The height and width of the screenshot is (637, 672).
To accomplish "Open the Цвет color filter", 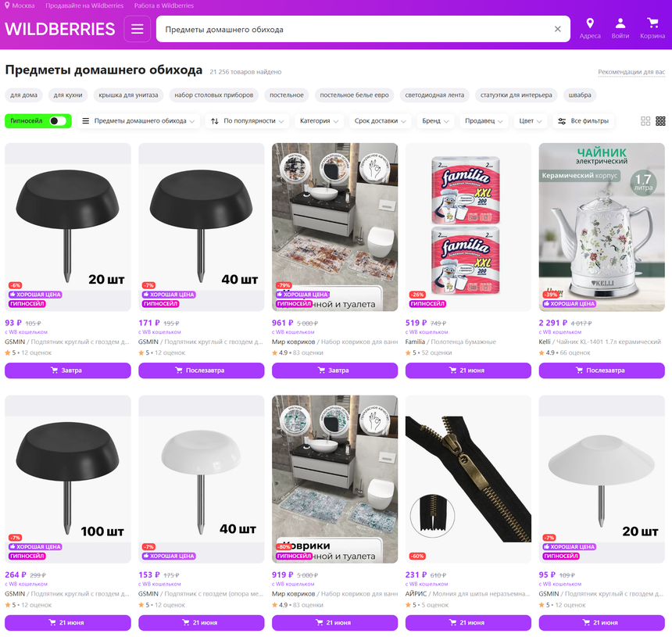I will pyautogui.click(x=531, y=121).
